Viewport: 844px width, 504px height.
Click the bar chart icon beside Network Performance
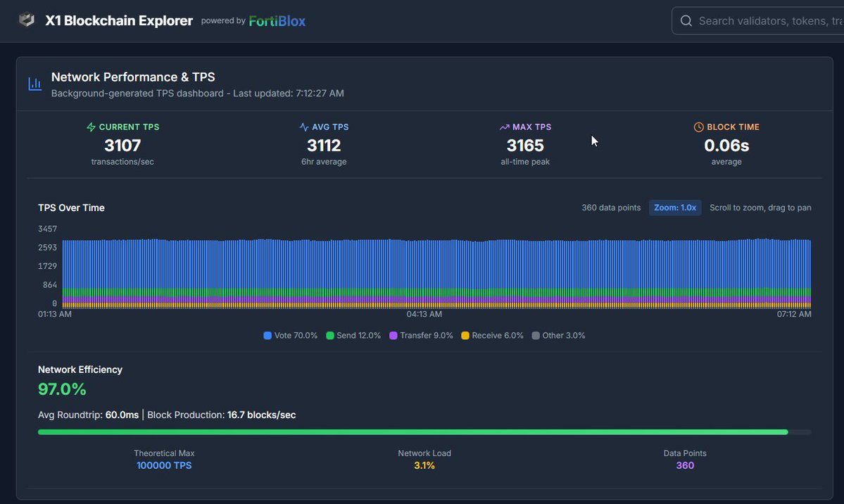coord(34,83)
